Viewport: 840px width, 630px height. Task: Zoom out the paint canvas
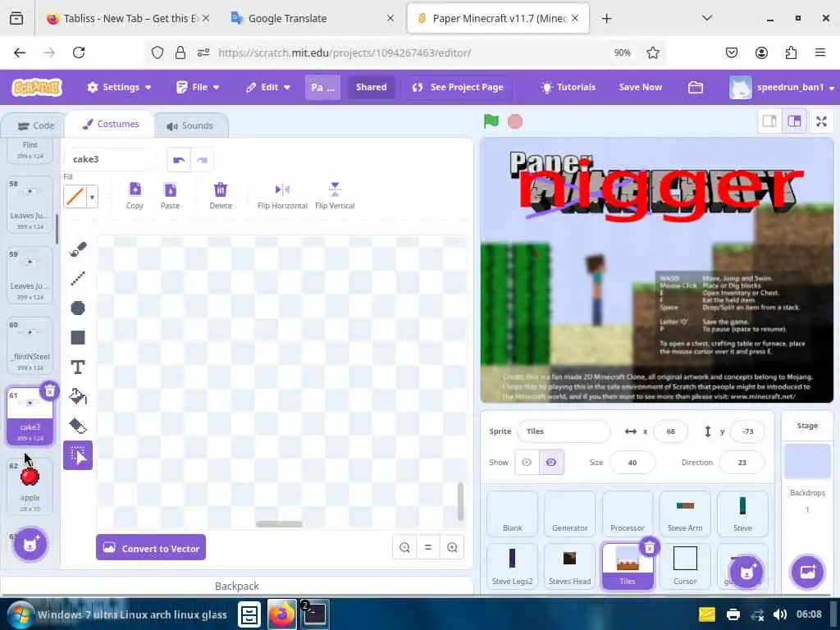pos(404,547)
